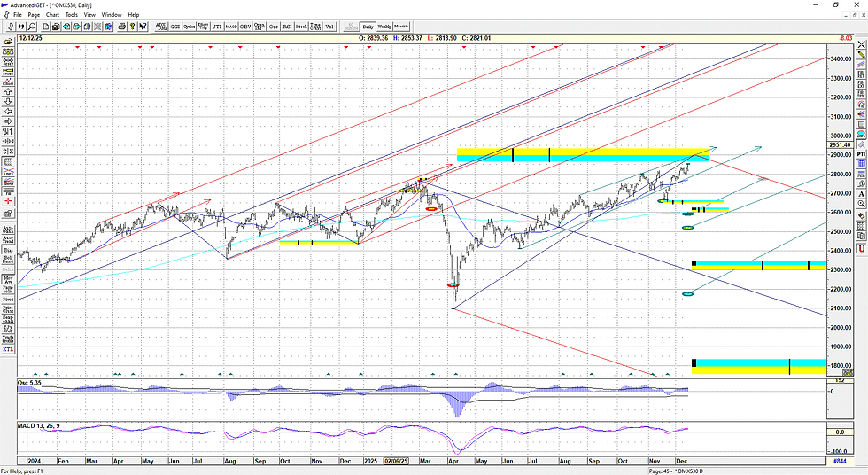868x475 pixels.
Task: Click the red U undo icon
Action: coord(861,250)
